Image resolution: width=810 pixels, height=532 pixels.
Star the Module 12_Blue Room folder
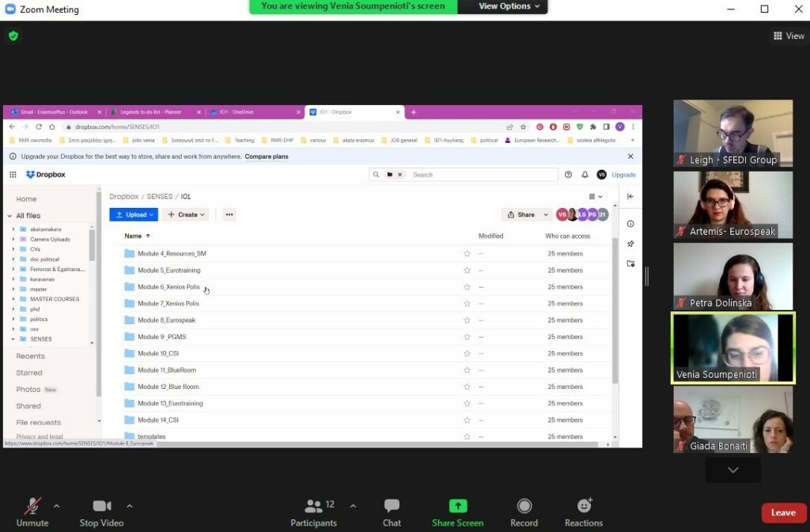click(x=467, y=387)
